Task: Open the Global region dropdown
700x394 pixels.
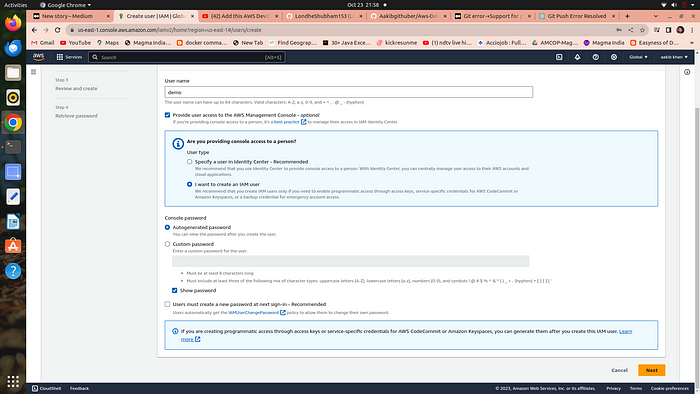Action: click(x=638, y=57)
